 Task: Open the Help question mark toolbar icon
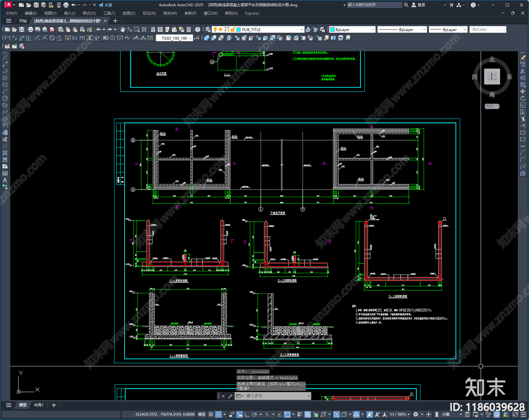click(x=198, y=29)
